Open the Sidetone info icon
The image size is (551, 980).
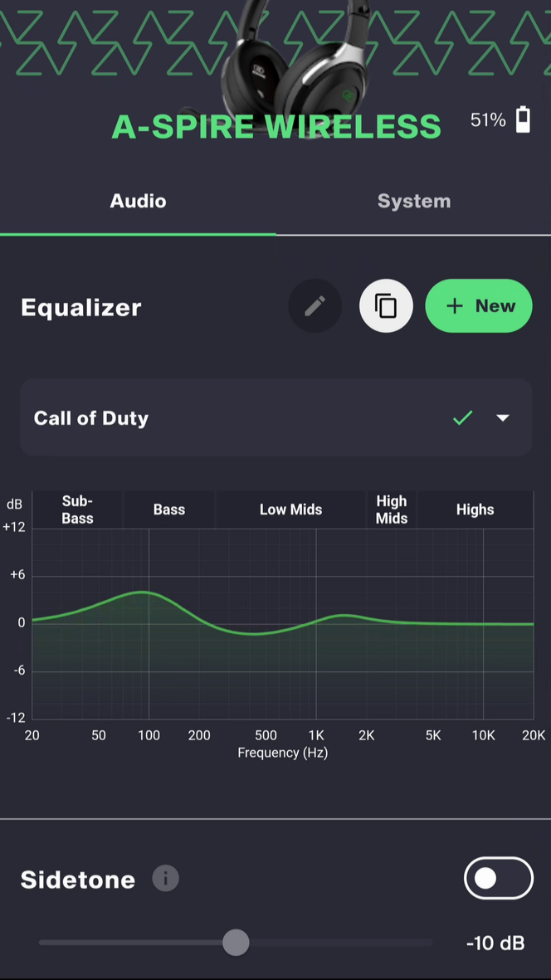(x=166, y=879)
